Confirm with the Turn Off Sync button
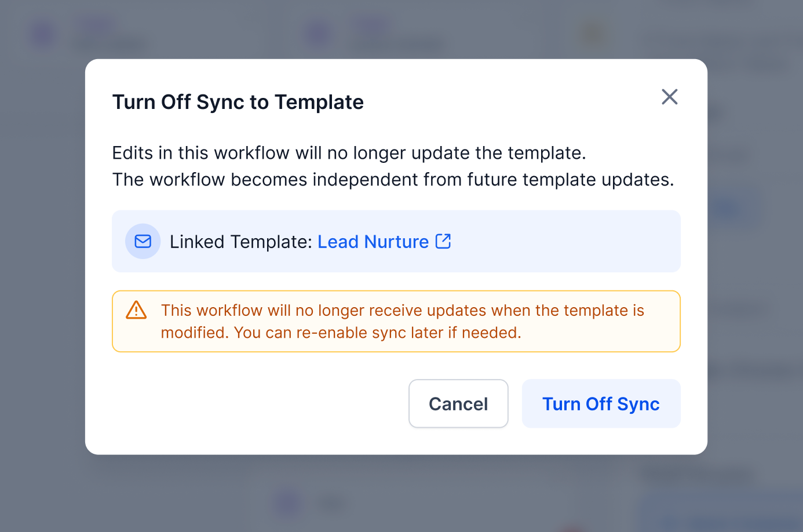803x532 pixels. coord(601,404)
